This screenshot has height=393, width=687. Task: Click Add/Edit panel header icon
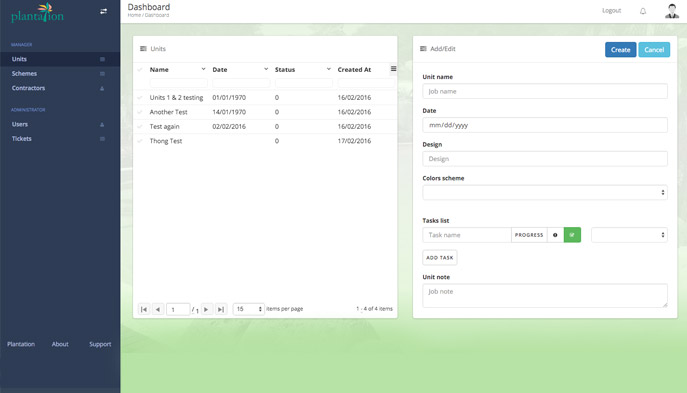pos(423,49)
